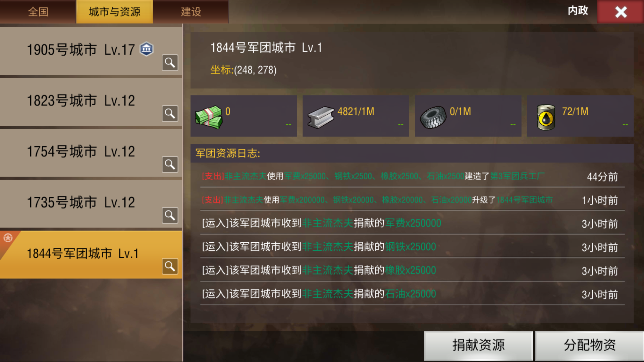Open the 建设 tab
Screen dimensions: 644x362
click(191, 12)
